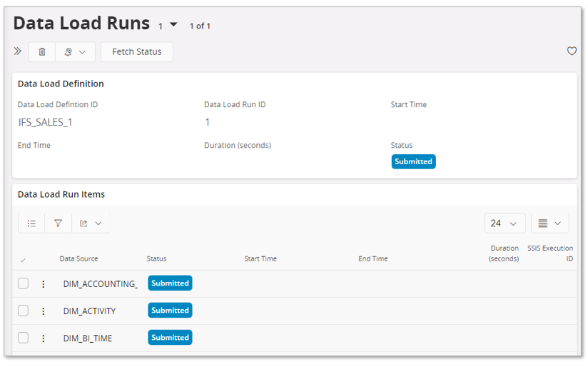The width and height of the screenshot is (588, 367).
Task: Open the 24 page-size dropdown
Action: [505, 223]
